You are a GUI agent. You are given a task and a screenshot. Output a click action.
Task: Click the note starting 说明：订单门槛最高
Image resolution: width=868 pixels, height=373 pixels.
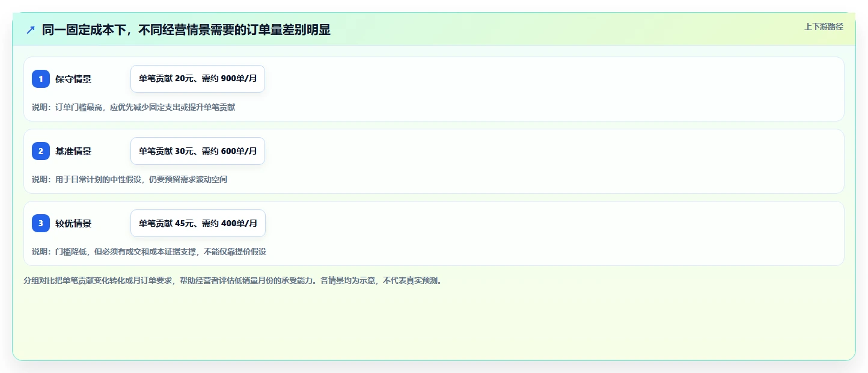tap(133, 107)
